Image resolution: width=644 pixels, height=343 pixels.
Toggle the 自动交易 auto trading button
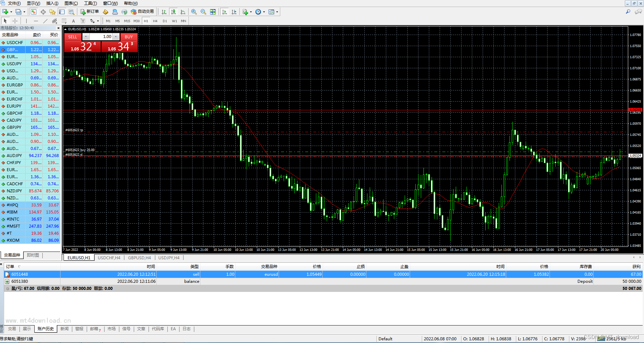click(143, 12)
